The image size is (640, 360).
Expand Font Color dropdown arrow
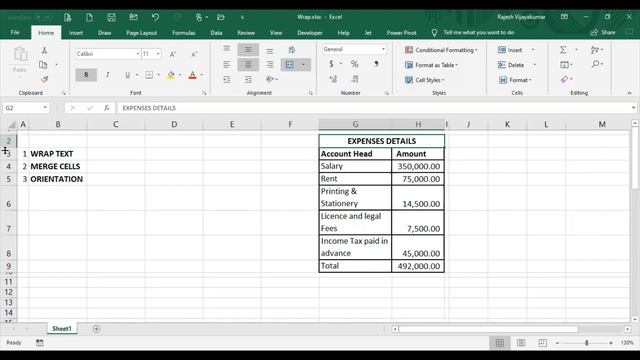pos(202,75)
